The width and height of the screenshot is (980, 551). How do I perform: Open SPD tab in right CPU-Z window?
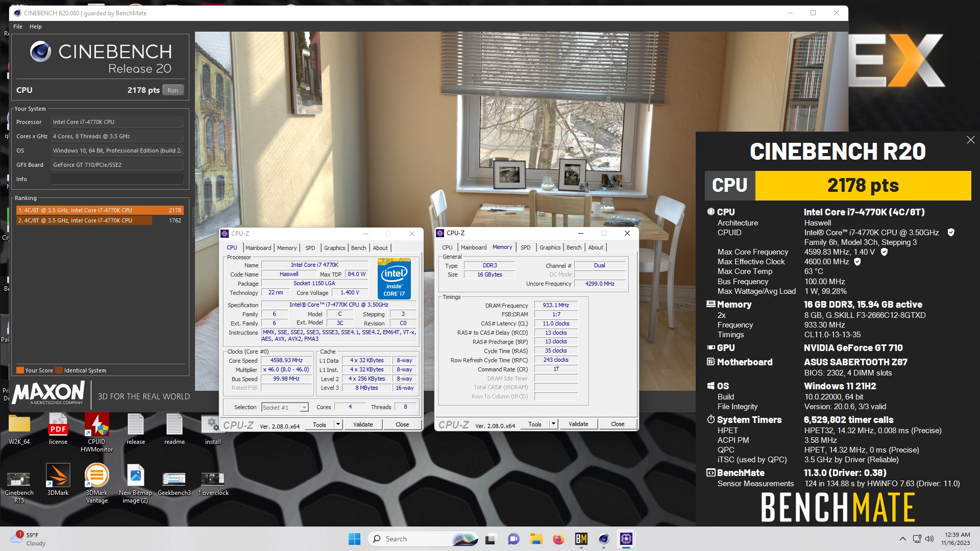pos(526,247)
